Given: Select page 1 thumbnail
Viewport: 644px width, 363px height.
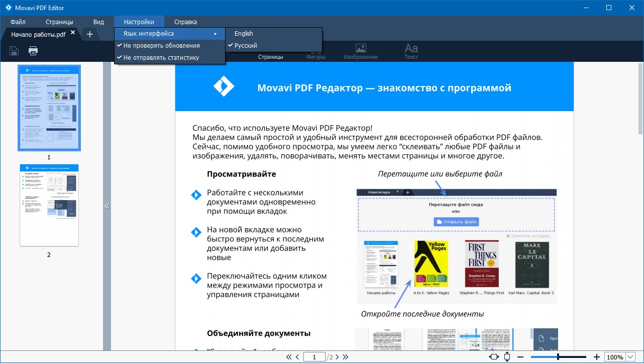Looking at the screenshot, I should click(x=49, y=108).
